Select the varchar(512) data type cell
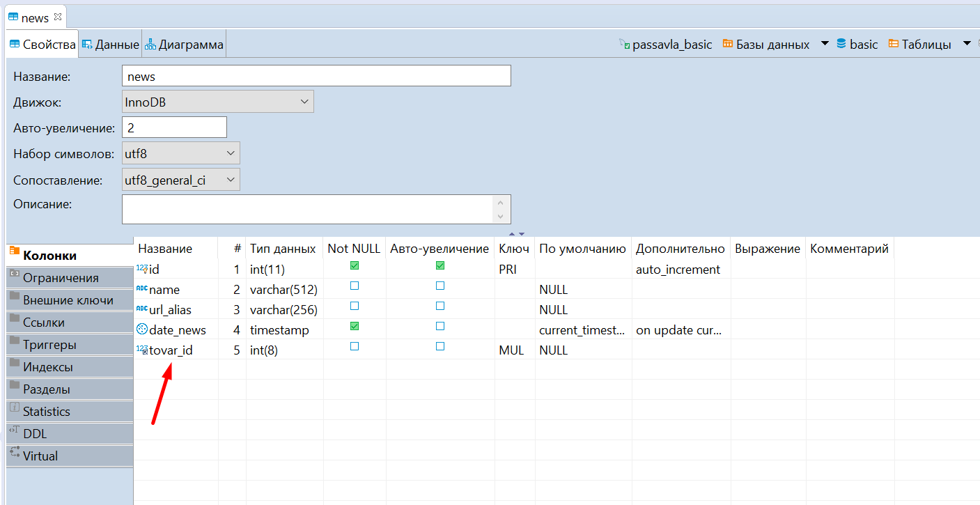Image resolution: width=980 pixels, height=505 pixels. click(284, 289)
